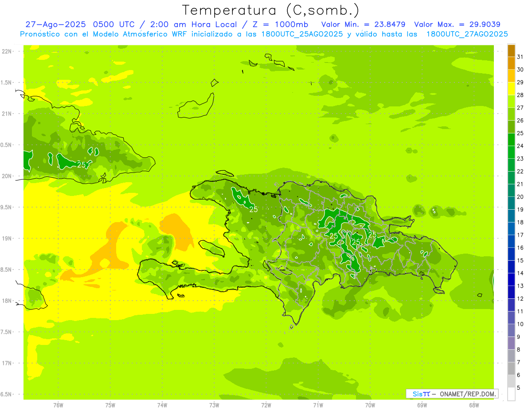The width and height of the screenshot is (532, 411).
Task: Click the "25" contour label over eastern Cuba
Action: click(82, 165)
